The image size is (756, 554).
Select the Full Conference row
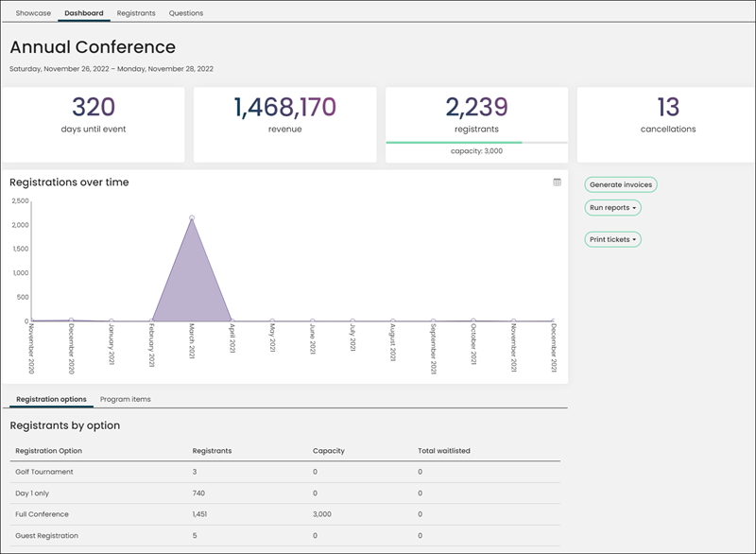(285, 514)
